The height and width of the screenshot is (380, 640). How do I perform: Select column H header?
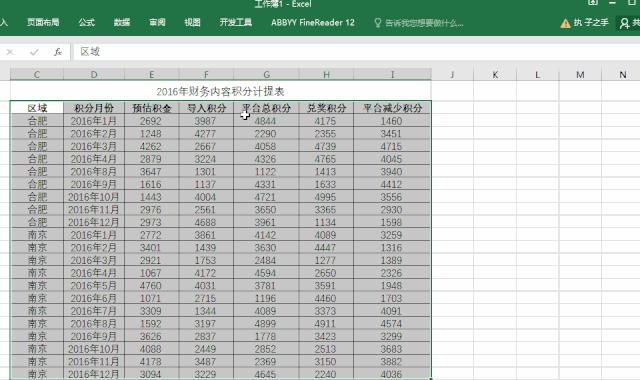tap(326, 74)
